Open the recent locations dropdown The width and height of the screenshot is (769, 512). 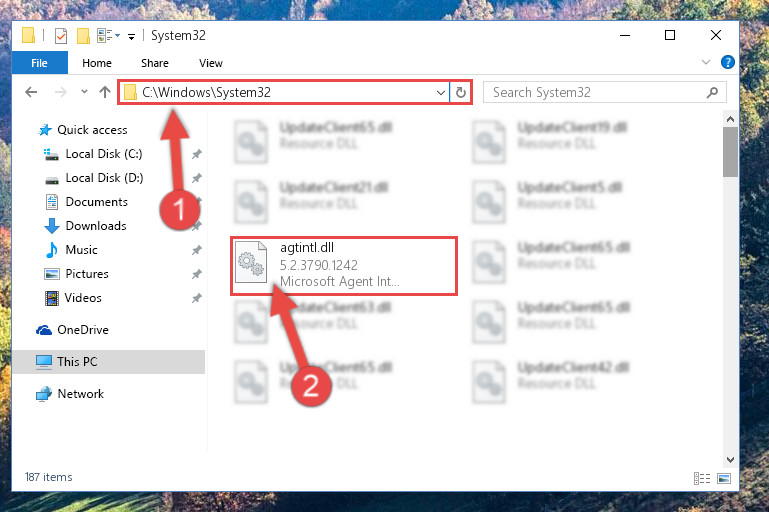(x=84, y=92)
